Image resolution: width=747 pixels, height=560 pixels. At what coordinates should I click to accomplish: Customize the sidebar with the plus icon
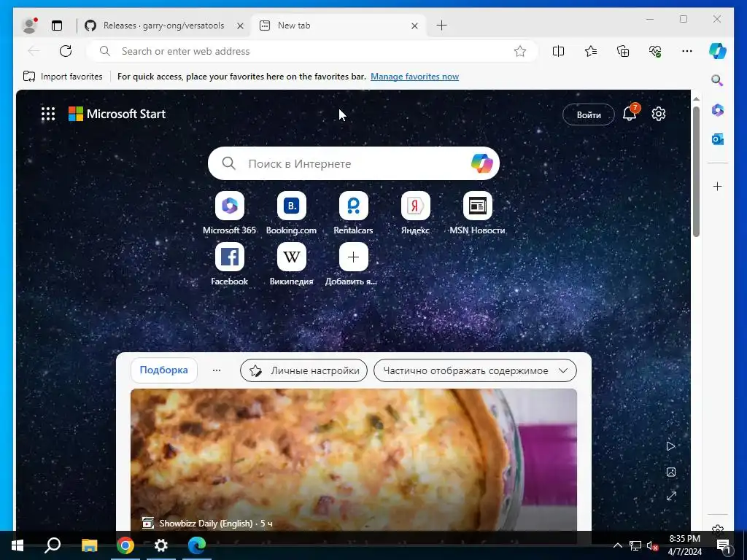point(718,186)
